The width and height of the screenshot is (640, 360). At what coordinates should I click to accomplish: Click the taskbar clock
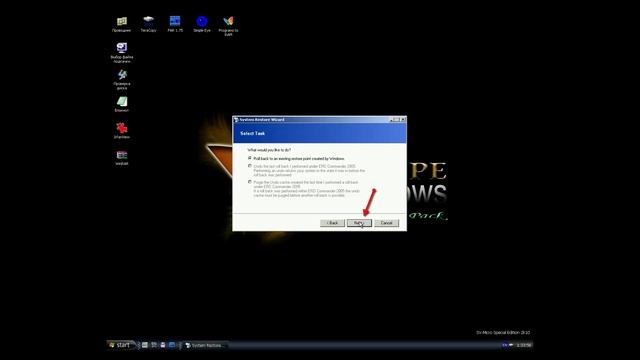524,345
